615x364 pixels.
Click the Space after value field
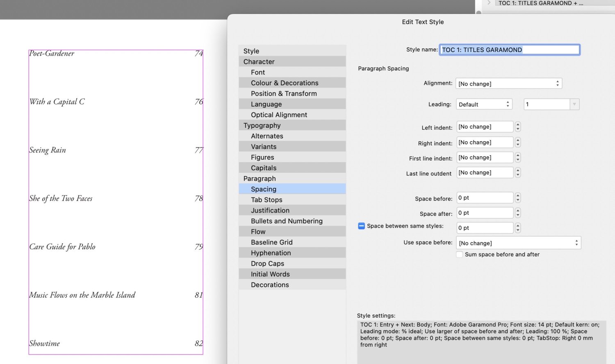pyautogui.click(x=485, y=213)
